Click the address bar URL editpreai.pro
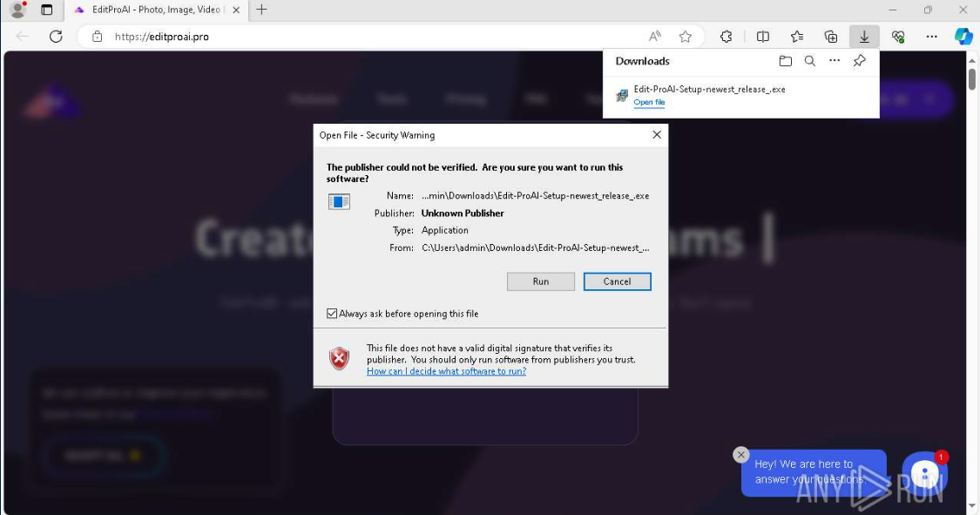This screenshot has height=515, width=980. [162, 37]
